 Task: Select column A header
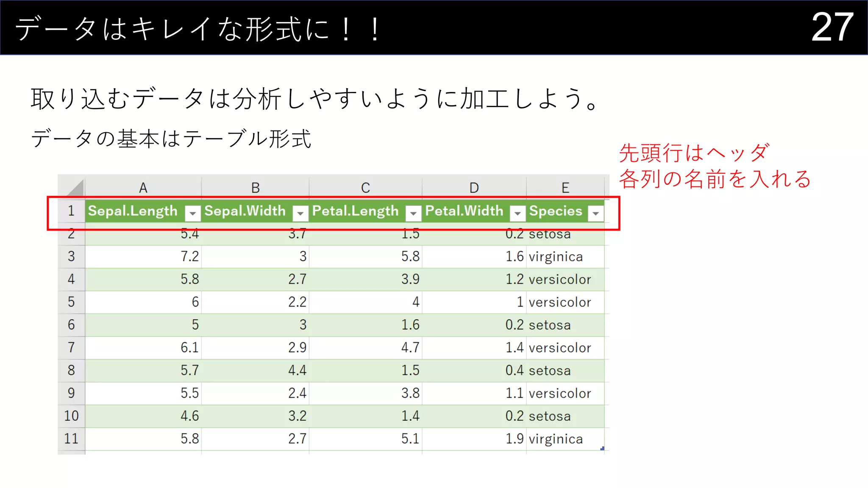coord(143,188)
